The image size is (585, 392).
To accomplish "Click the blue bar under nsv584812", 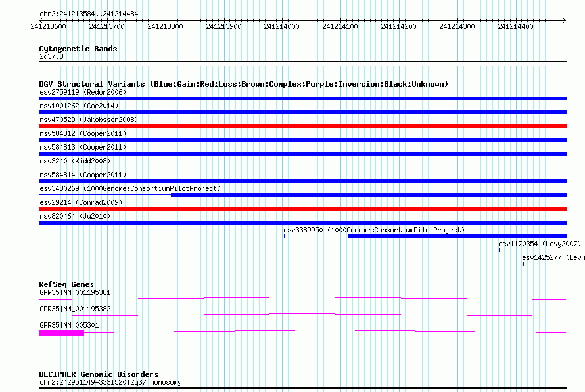I will pyautogui.click(x=302, y=140).
